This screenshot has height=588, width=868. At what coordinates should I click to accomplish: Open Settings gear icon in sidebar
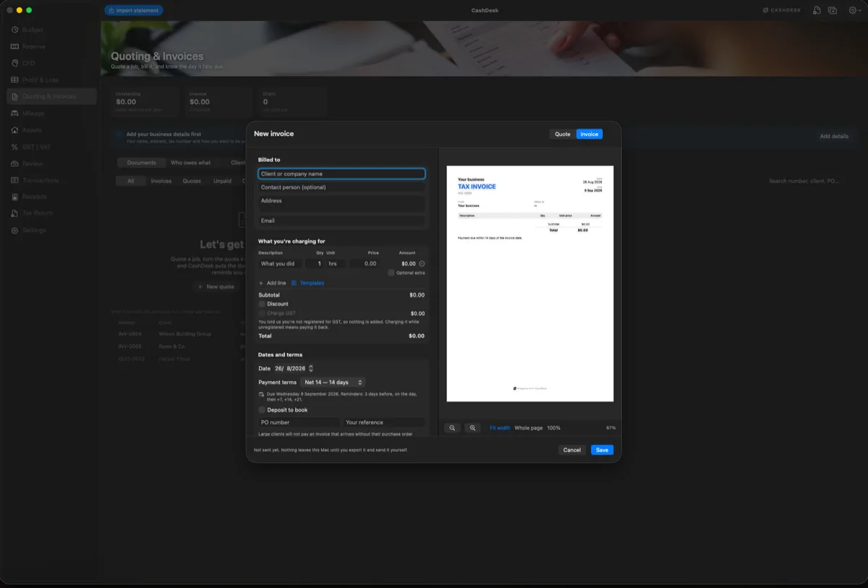coord(14,230)
